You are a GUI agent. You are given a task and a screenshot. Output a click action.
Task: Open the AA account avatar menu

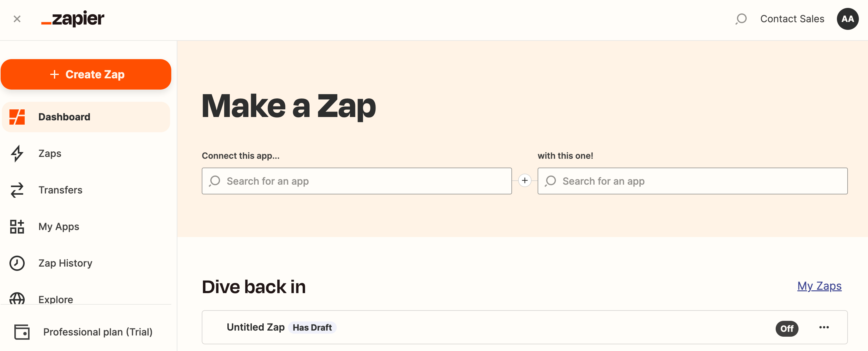(x=847, y=19)
